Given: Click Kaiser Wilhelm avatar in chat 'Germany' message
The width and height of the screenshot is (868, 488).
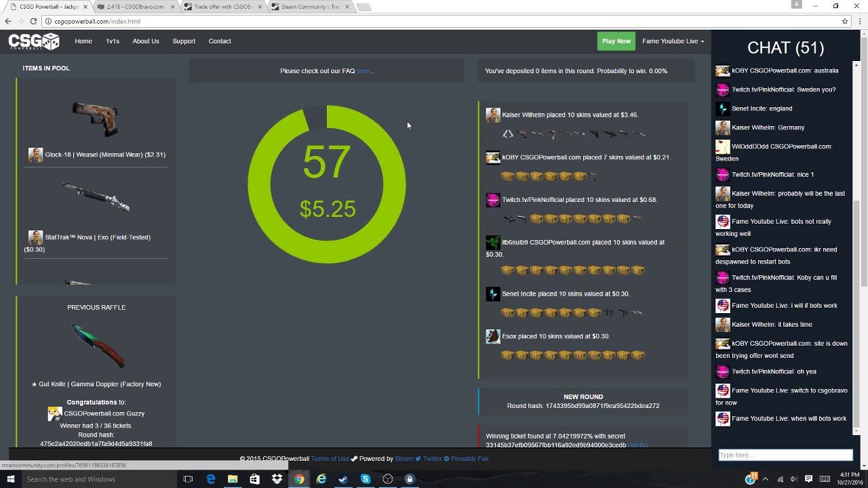Looking at the screenshot, I should click(x=722, y=127).
